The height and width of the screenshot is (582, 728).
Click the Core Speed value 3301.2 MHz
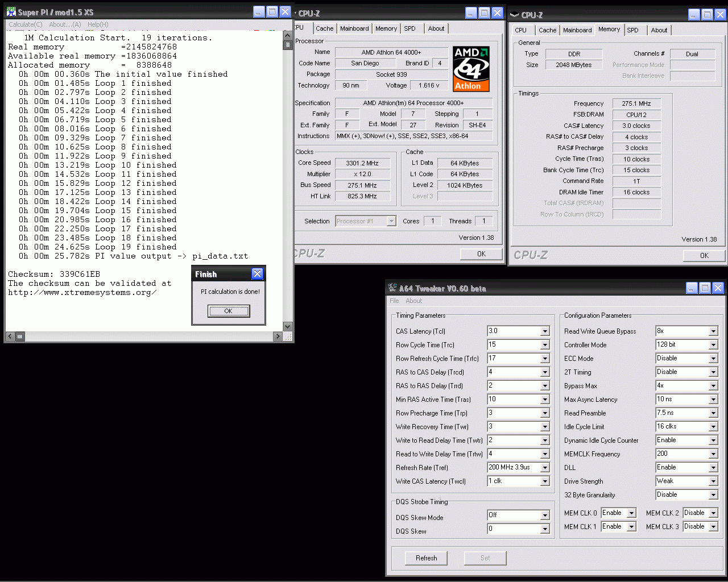point(362,163)
